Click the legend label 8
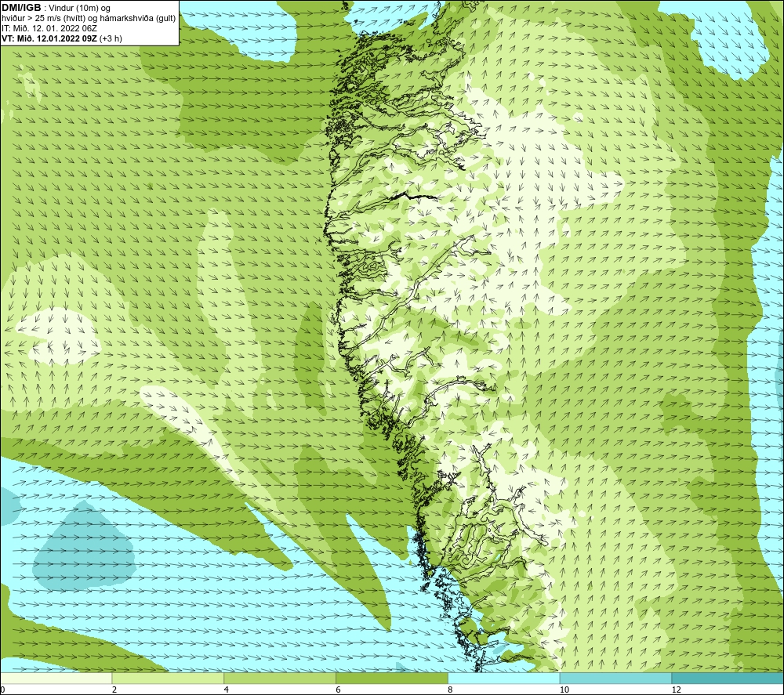This screenshot has height=695, width=784. tap(451, 690)
